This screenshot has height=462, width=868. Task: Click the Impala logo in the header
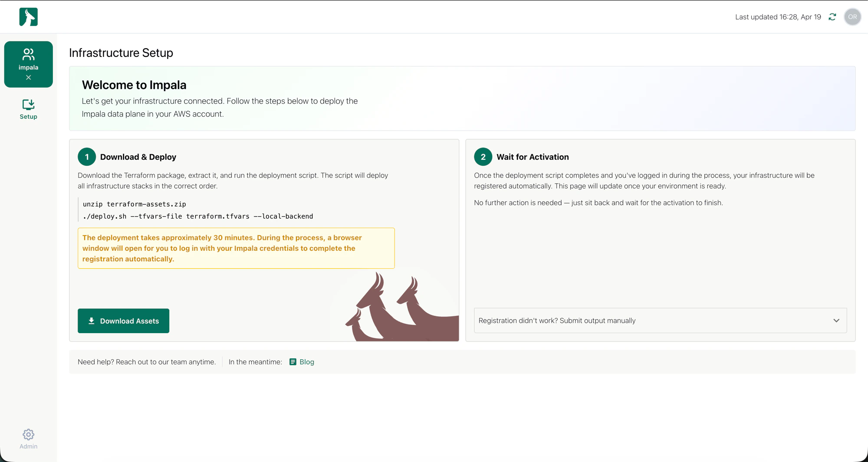coord(29,17)
